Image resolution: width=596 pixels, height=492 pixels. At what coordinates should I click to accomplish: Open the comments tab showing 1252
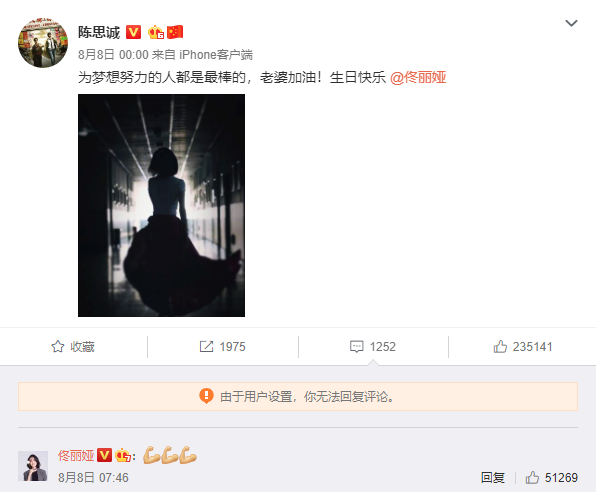point(373,346)
